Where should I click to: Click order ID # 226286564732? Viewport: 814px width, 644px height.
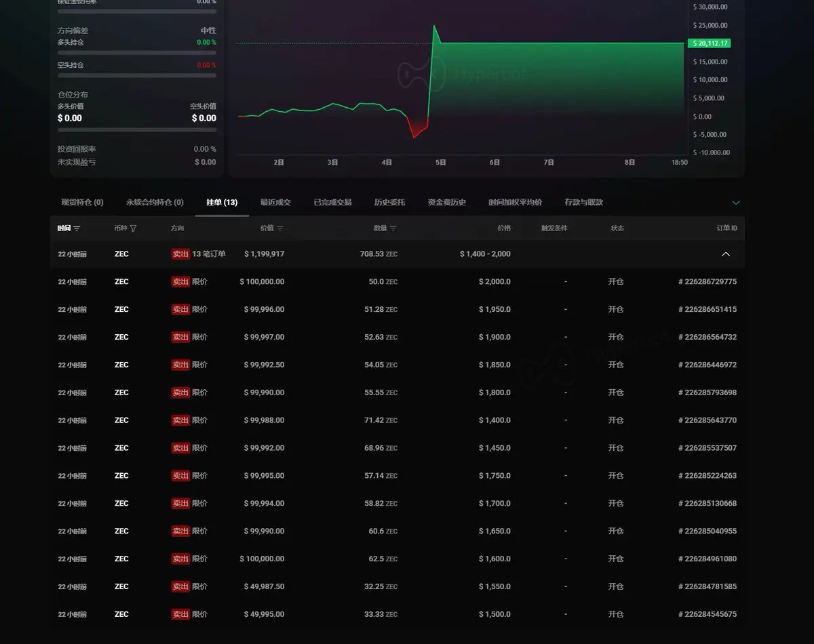coord(708,337)
